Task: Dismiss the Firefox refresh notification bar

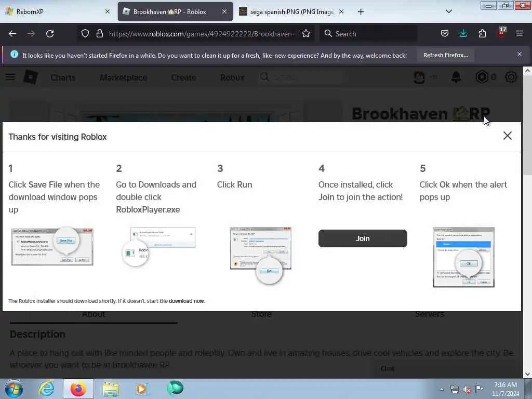Action: pyautogui.click(x=520, y=54)
